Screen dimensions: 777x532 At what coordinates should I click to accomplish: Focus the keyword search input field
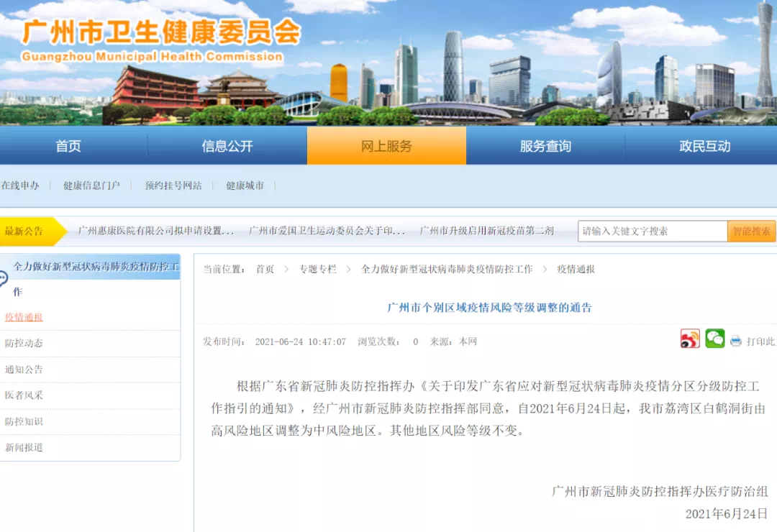coord(653,231)
